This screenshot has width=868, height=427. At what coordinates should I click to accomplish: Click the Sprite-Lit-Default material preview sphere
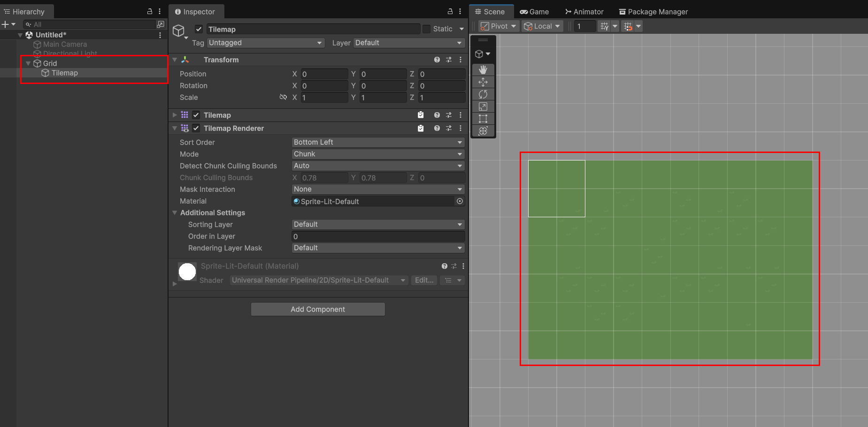point(187,271)
